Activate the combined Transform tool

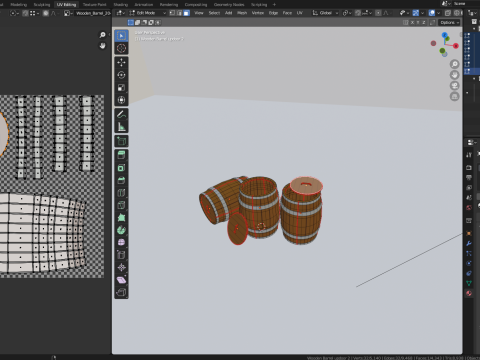click(121, 100)
